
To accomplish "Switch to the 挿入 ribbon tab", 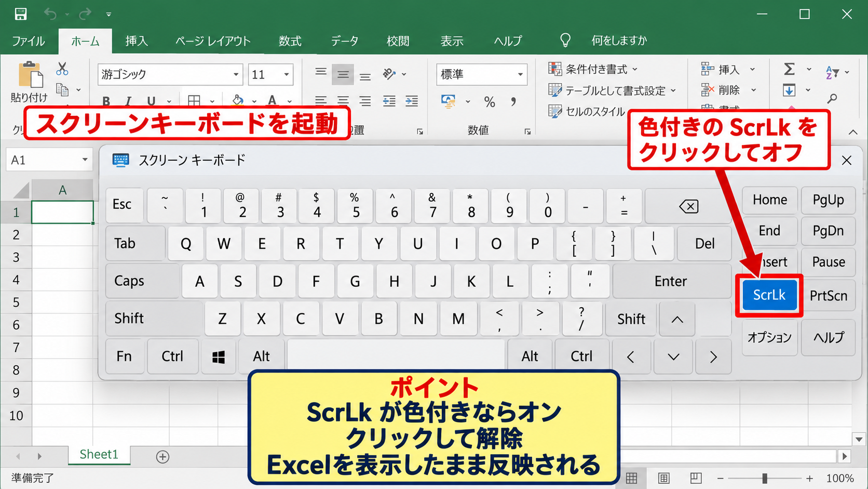I will [137, 41].
